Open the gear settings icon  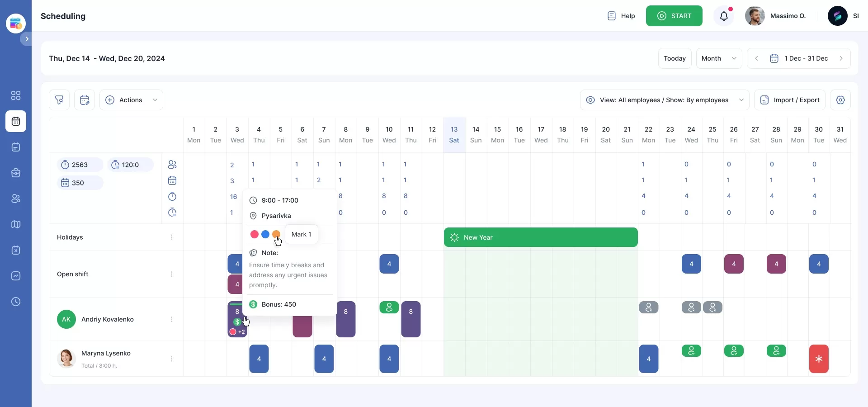840,100
